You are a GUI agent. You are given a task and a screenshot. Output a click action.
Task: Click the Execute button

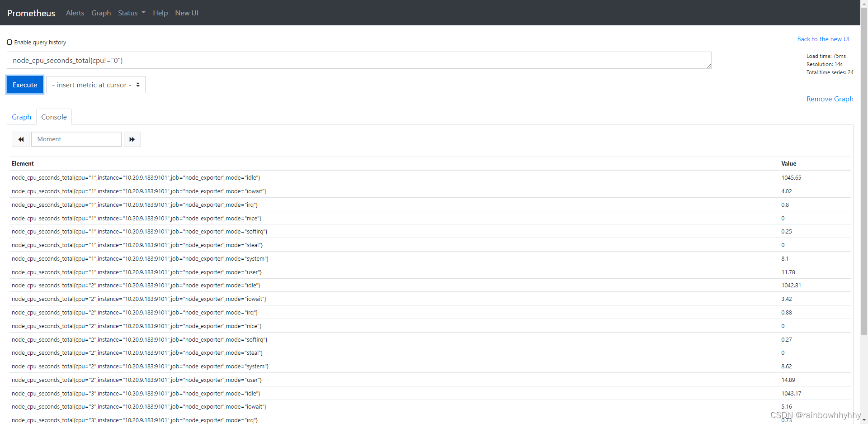tap(25, 85)
